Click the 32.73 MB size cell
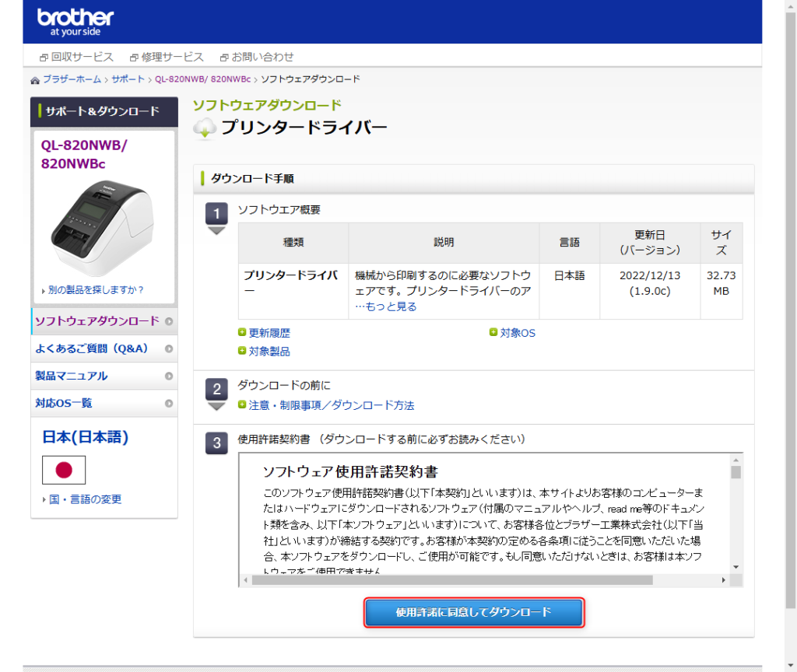797x672 pixels. (x=722, y=291)
